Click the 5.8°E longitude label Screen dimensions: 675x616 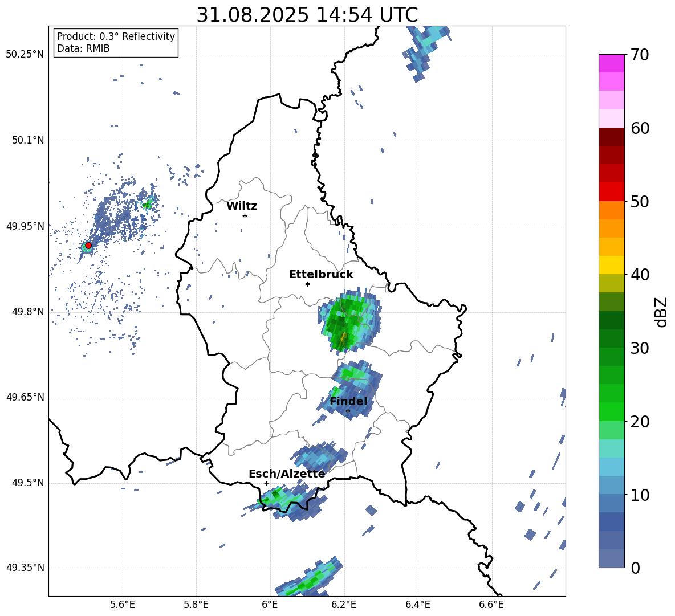[196, 605]
